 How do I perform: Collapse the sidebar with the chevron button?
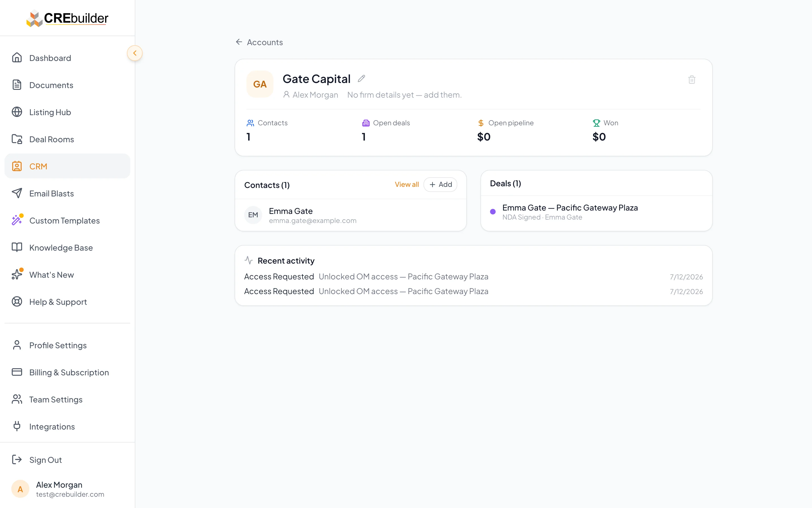tap(134, 53)
